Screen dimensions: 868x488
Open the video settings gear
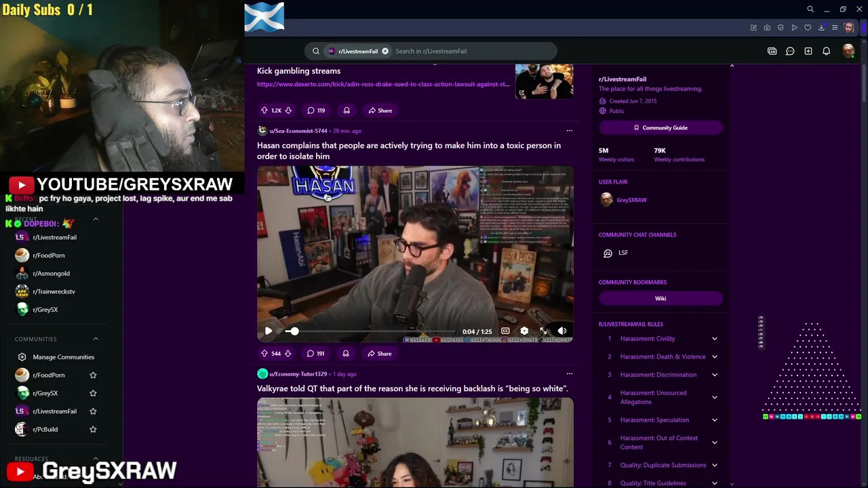click(x=524, y=331)
